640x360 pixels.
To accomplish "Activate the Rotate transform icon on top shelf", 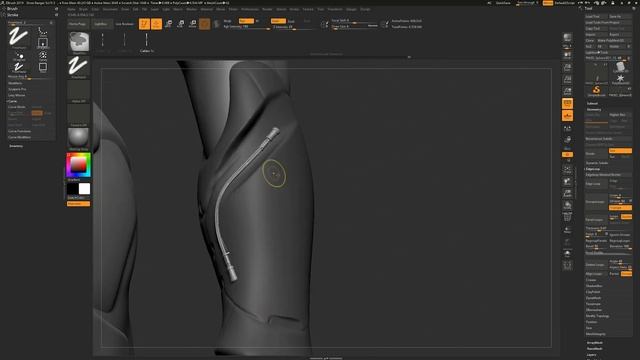I will coord(193,24).
